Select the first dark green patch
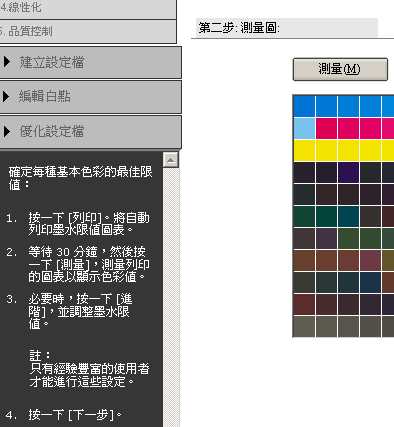394x427 pixels. (304, 217)
